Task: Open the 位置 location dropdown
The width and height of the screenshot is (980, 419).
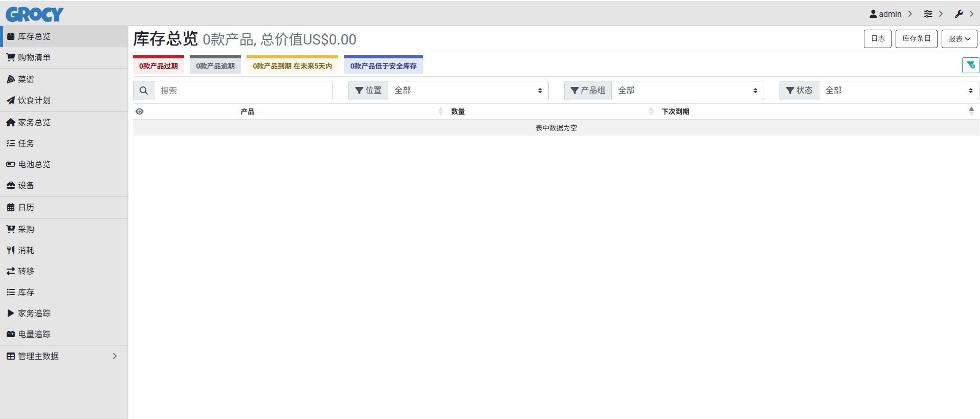Action: click(x=467, y=91)
